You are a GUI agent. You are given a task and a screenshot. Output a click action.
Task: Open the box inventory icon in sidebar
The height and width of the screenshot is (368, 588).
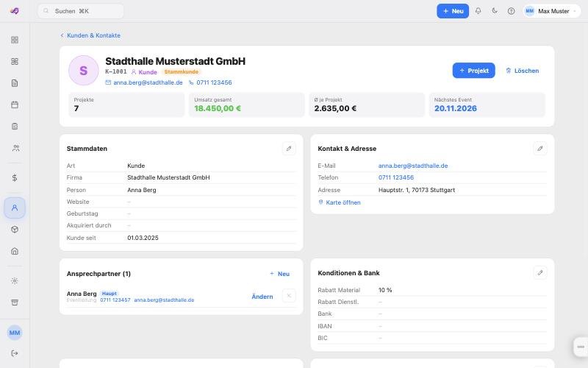(x=15, y=230)
